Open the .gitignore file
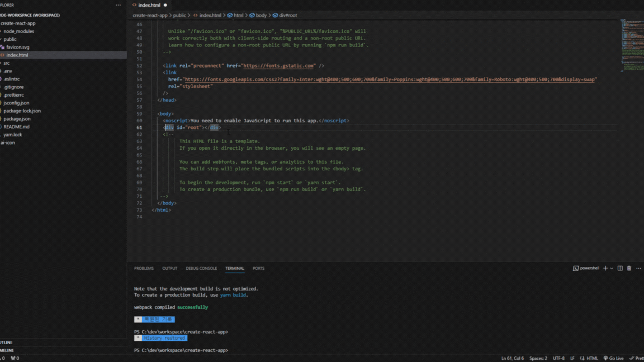 pos(13,87)
